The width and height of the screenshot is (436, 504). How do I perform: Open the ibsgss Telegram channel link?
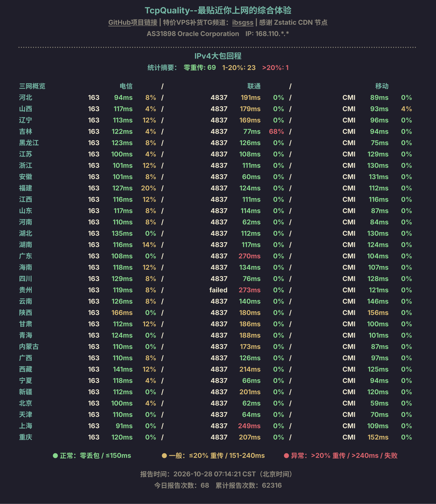pyautogui.click(x=243, y=22)
